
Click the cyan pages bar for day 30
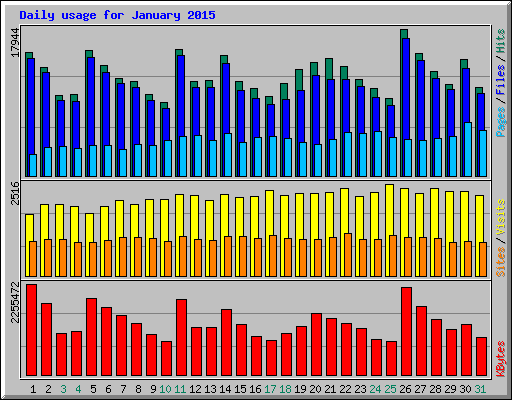[x=468, y=149]
